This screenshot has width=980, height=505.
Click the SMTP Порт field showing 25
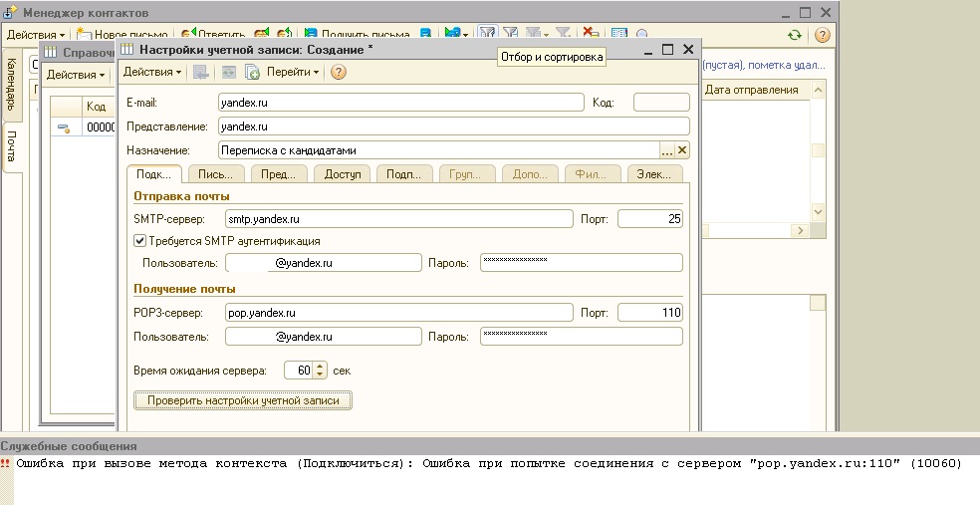[x=650, y=219]
